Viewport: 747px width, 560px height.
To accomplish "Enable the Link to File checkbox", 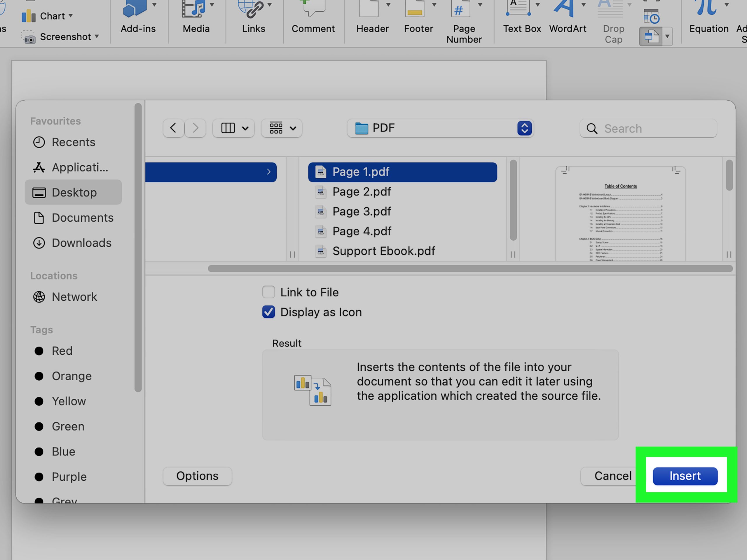I will click(268, 292).
